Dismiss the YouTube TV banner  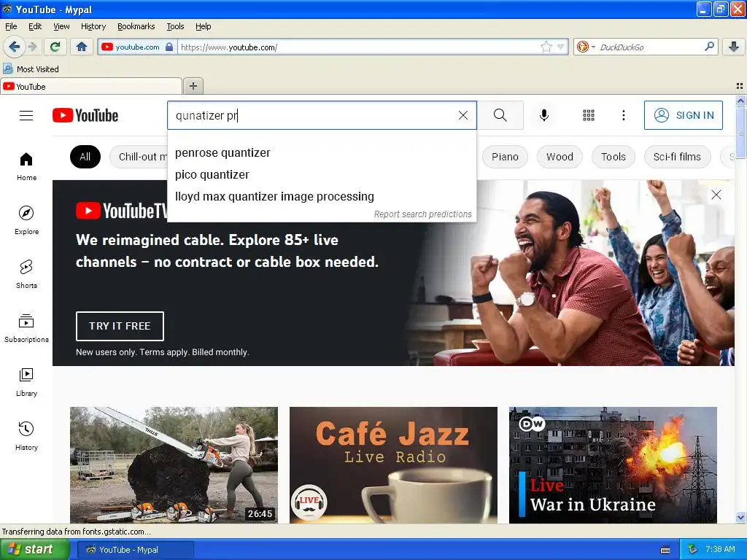point(716,195)
